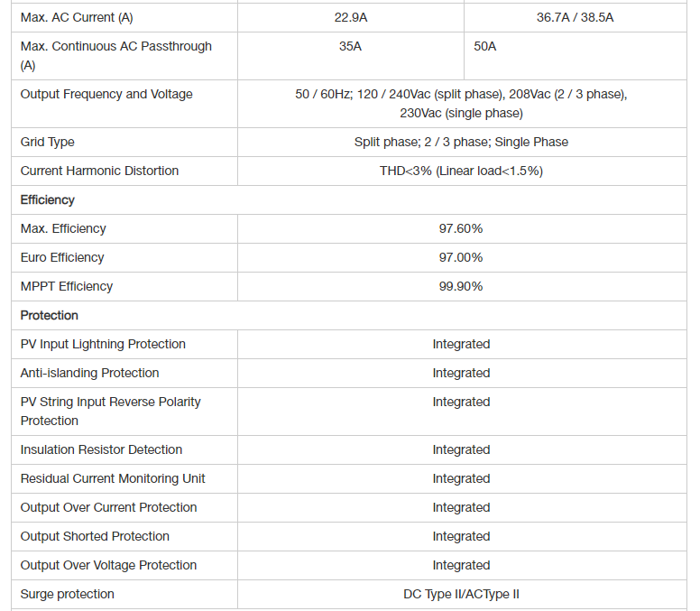Select the 50A passthrough value
The height and width of the screenshot is (611, 700).
(484, 46)
